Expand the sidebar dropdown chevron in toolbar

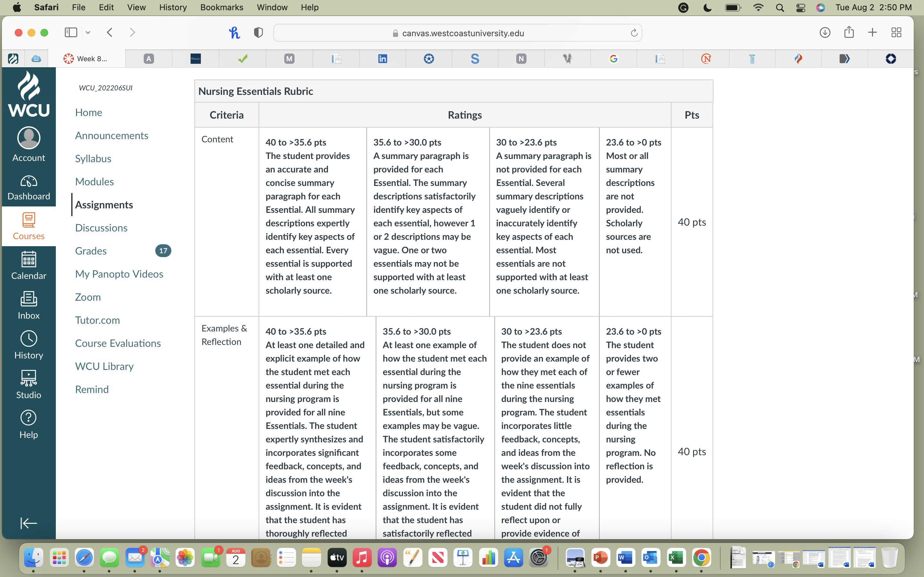pyautogui.click(x=88, y=33)
